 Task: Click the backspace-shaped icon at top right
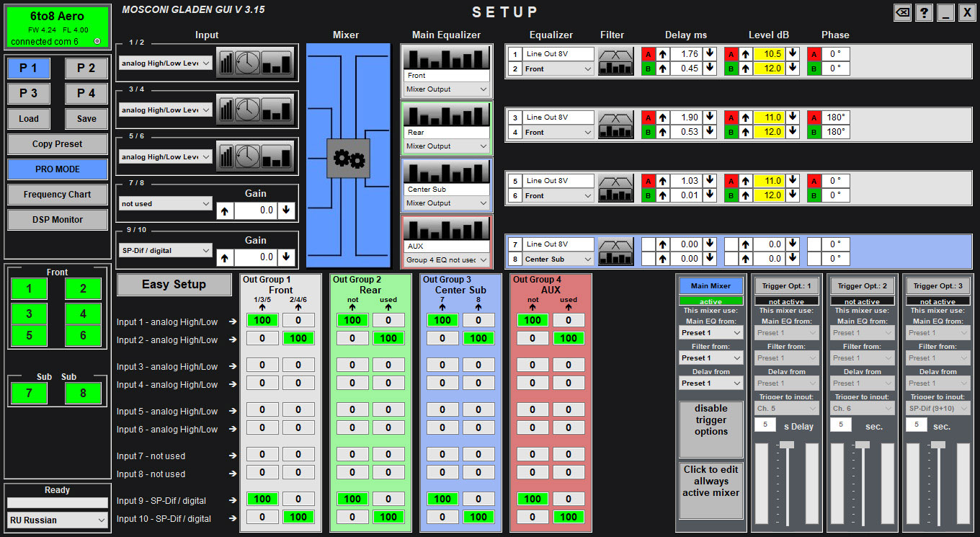[902, 12]
